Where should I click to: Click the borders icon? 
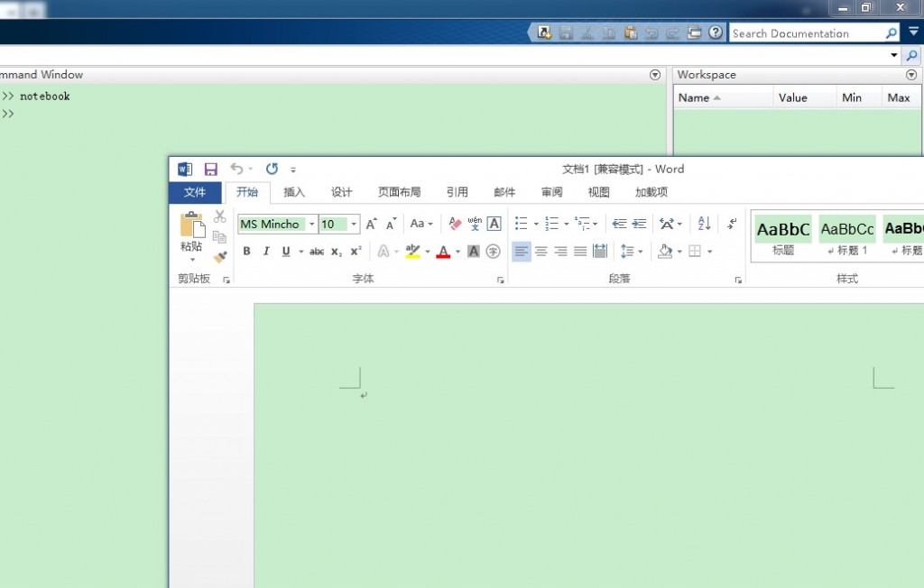[x=696, y=252]
